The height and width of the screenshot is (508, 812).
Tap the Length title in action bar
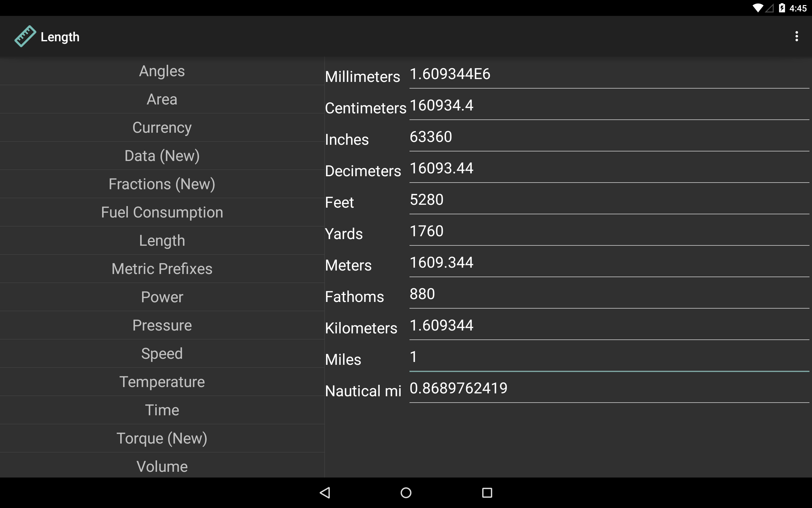pos(60,37)
